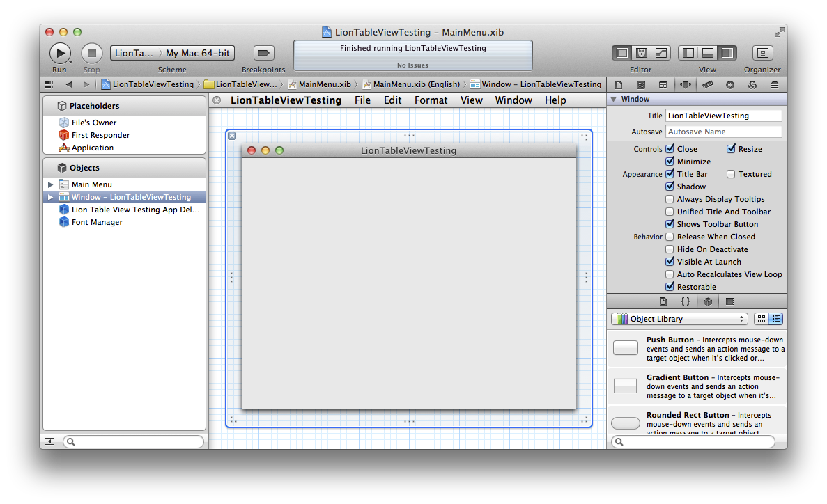This screenshot has height=504, width=827.
Task: Open the related files grid icon in jump bar
Action: (49, 84)
